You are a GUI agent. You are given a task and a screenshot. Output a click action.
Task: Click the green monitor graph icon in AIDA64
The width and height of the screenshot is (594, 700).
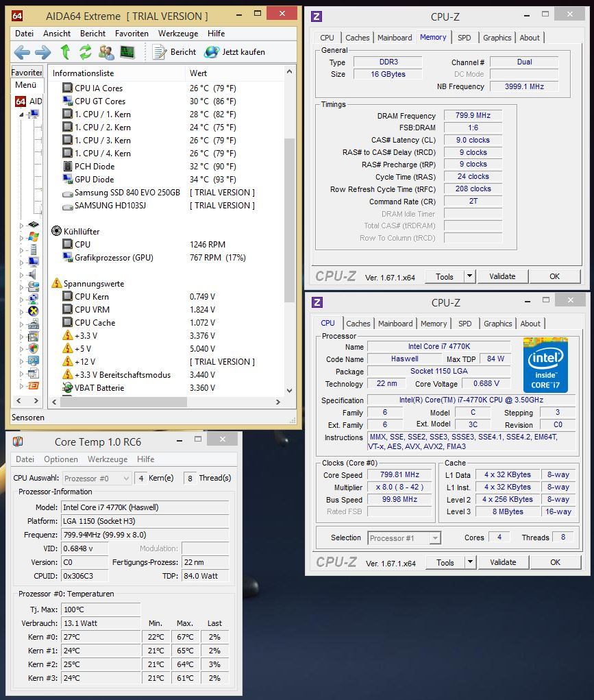pos(127,52)
